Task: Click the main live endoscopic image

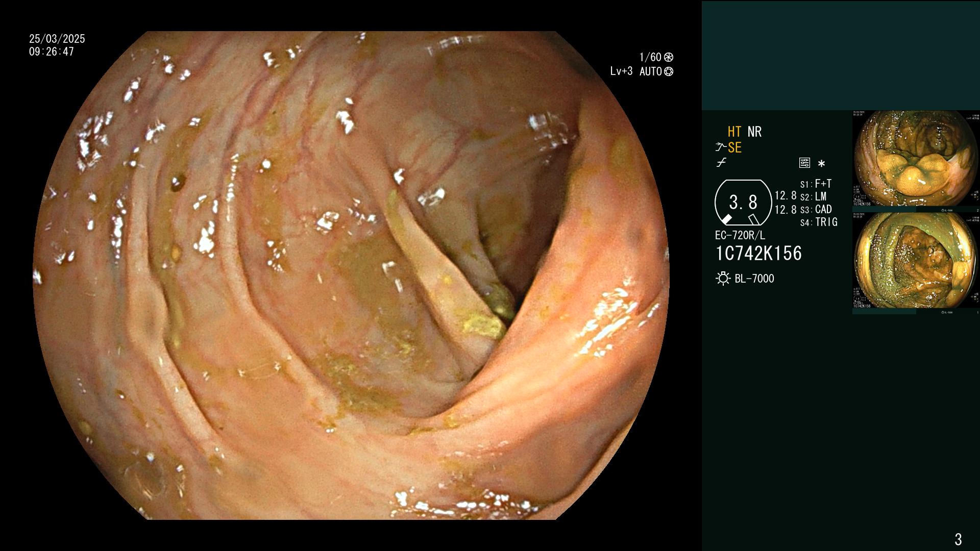Action: pyautogui.click(x=351, y=275)
